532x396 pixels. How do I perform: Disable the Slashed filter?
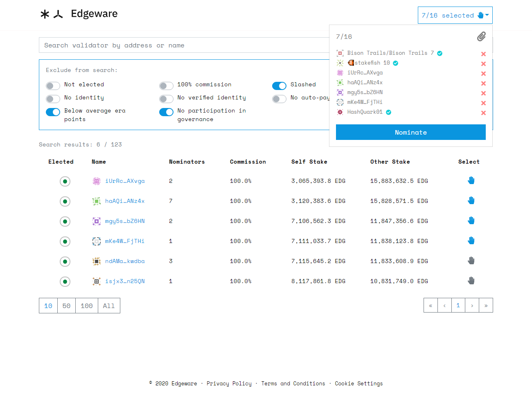(279, 85)
